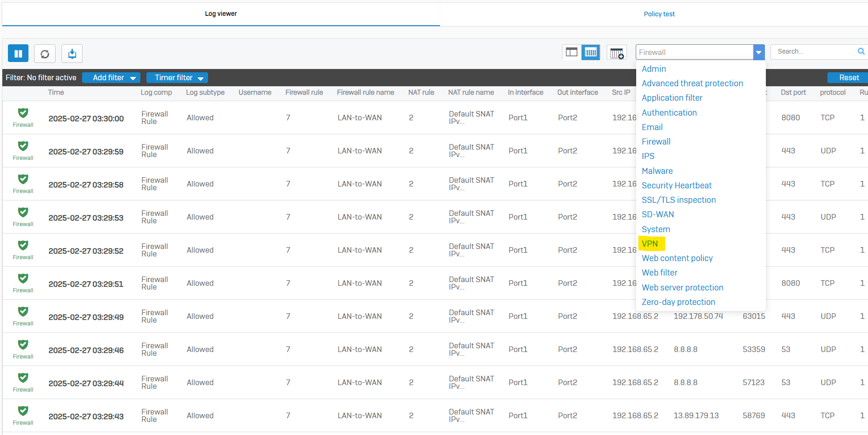Choose Security Heartbeat module

click(x=676, y=186)
